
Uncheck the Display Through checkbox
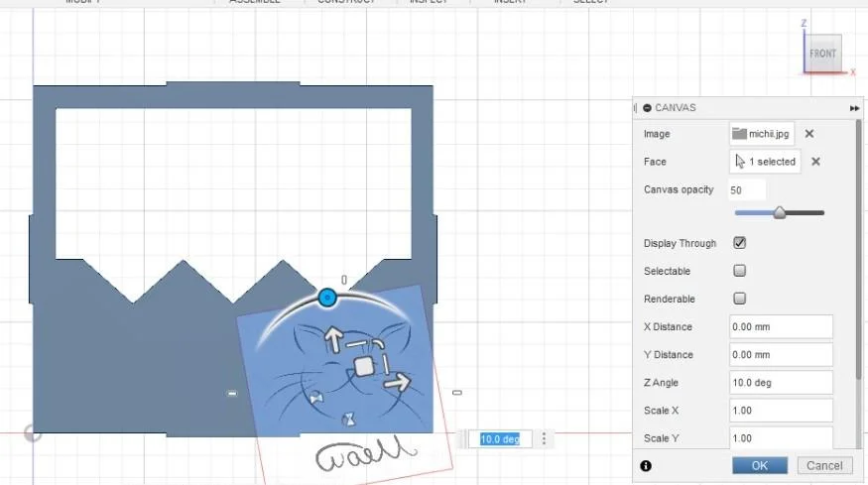click(740, 243)
